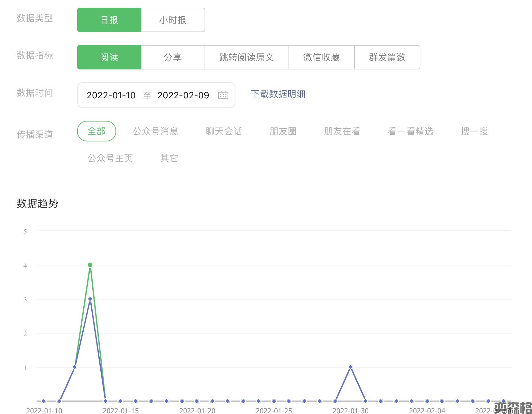Viewport: 532px width, 414px height.
Task: Choose the 看一看精选 channel
Action: tap(410, 131)
